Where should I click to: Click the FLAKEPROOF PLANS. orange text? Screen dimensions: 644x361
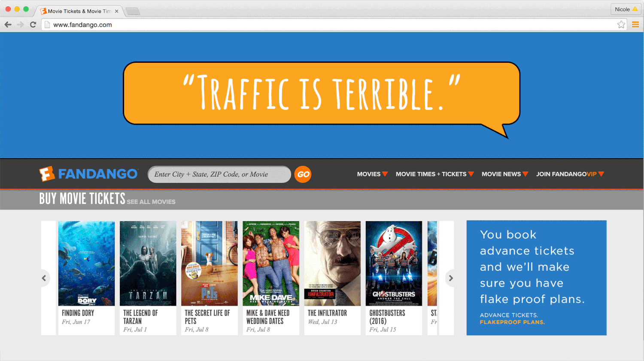(x=512, y=322)
